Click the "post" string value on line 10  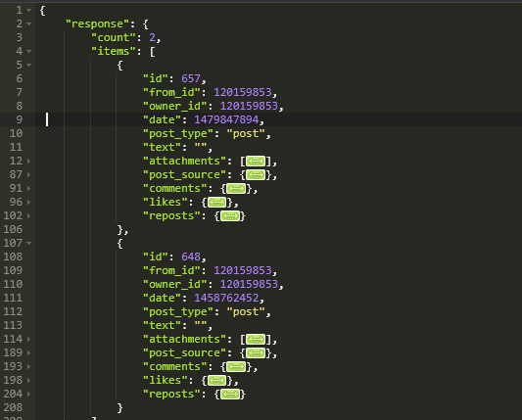pyautogui.click(x=246, y=133)
